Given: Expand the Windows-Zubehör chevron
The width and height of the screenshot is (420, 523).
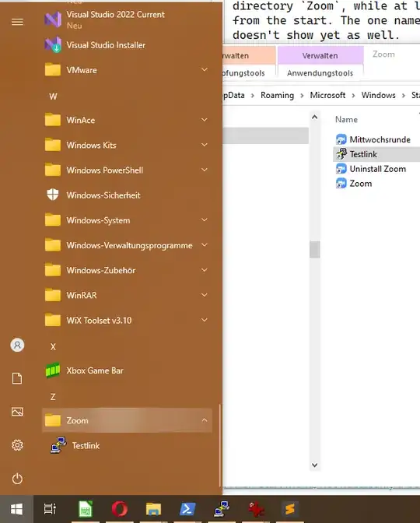Looking at the screenshot, I should [x=205, y=269].
